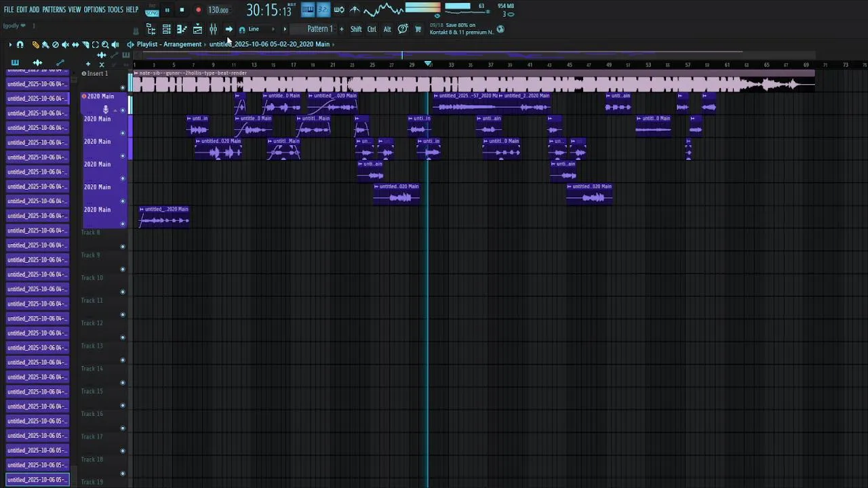Open the EDIT menu

pyautogui.click(x=22, y=9)
